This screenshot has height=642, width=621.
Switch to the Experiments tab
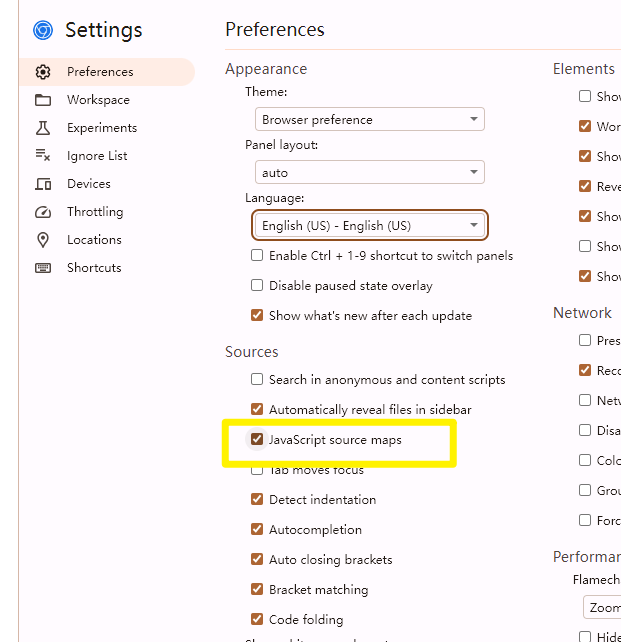tap(102, 128)
